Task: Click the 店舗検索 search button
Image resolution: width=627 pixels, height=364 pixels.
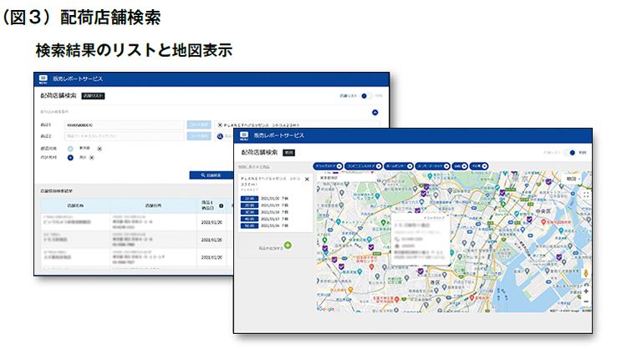Action: [x=212, y=175]
